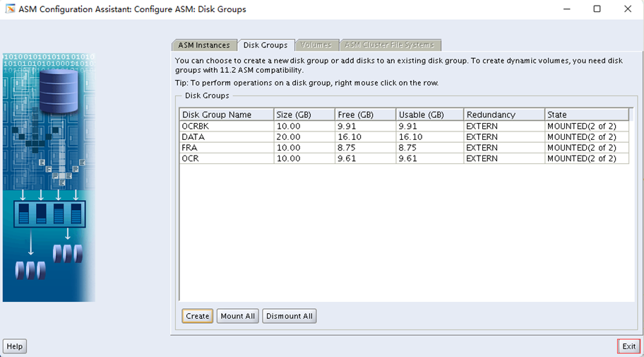
Task: Click the 10.00 size cell for FRA
Action: pos(304,148)
